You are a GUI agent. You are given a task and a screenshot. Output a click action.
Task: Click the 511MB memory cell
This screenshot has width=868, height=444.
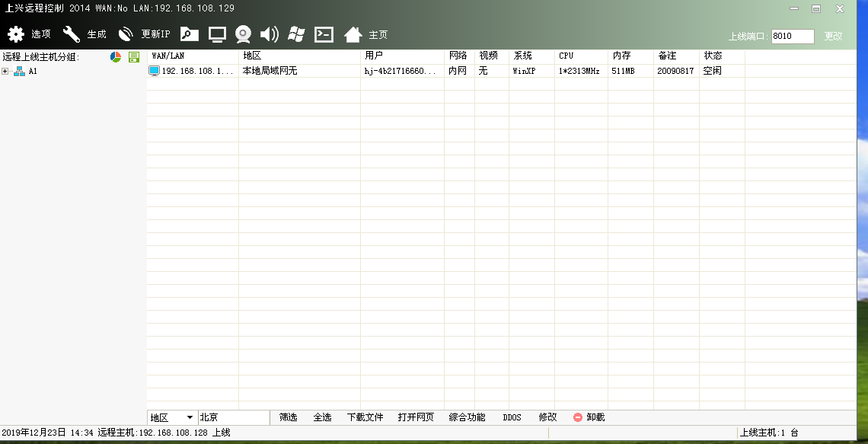point(623,71)
